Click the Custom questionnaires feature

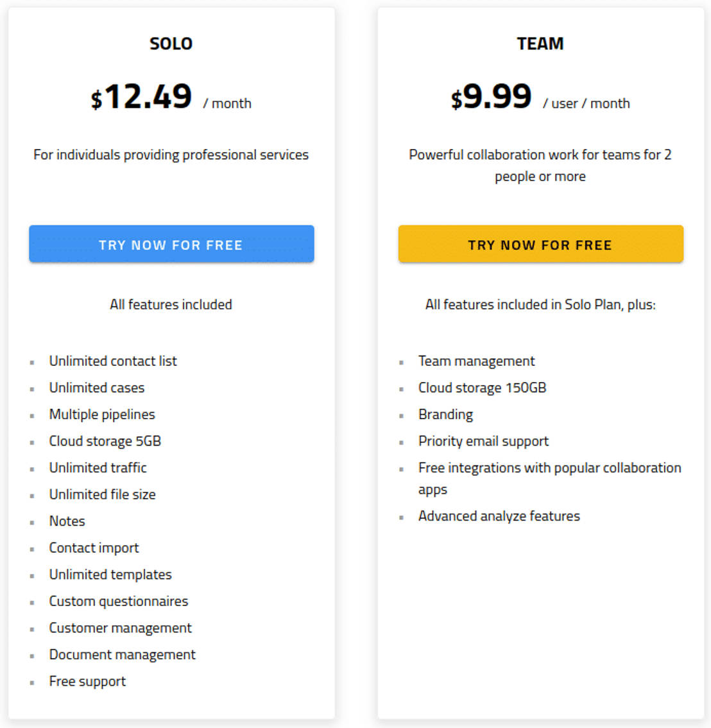(119, 601)
